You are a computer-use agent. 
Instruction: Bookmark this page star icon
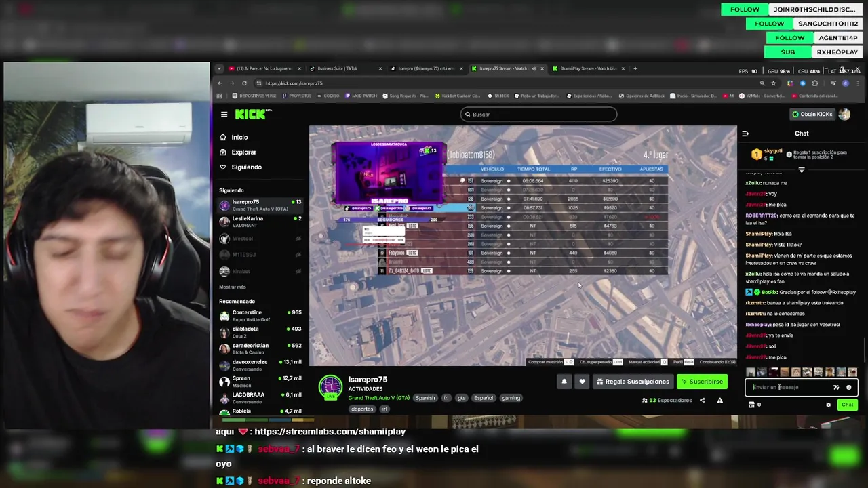(773, 83)
